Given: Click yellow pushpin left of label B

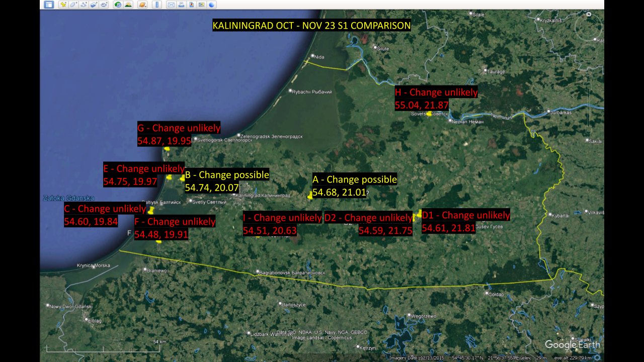Looking at the screenshot, I should click(x=182, y=178).
